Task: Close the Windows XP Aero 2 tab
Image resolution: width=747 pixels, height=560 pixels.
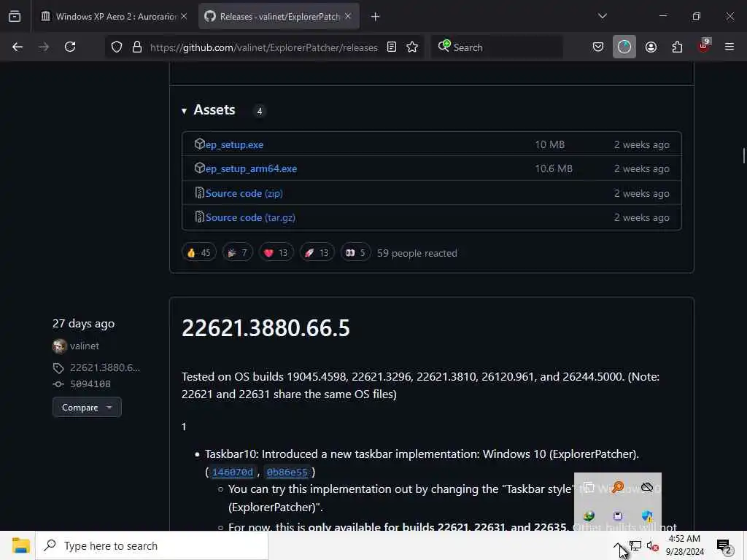Action: pyautogui.click(x=184, y=16)
